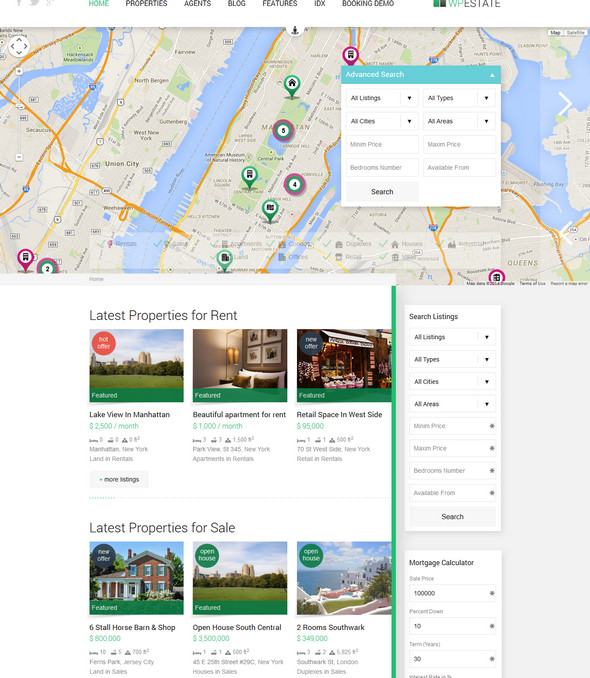Open All Listings dropdown in Advanced Search

[x=382, y=98]
